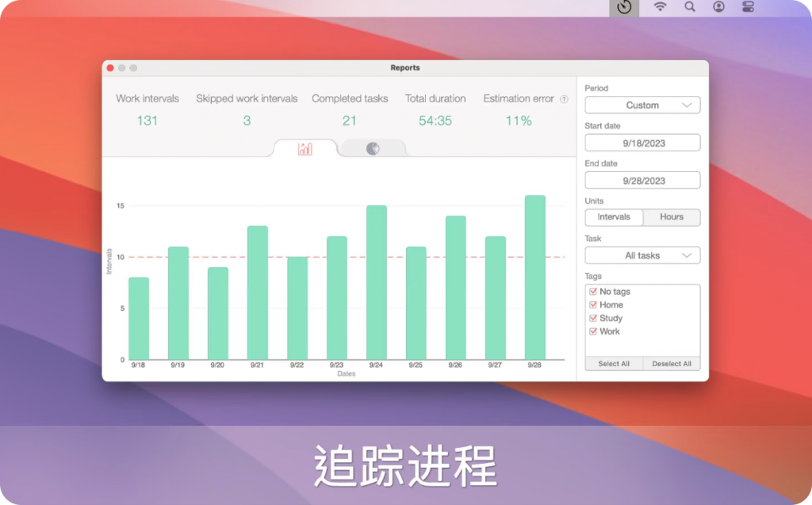The width and height of the screenshot is (812, 505).
Task: Uncheck the No tags option
Action: tap(593, 291)
